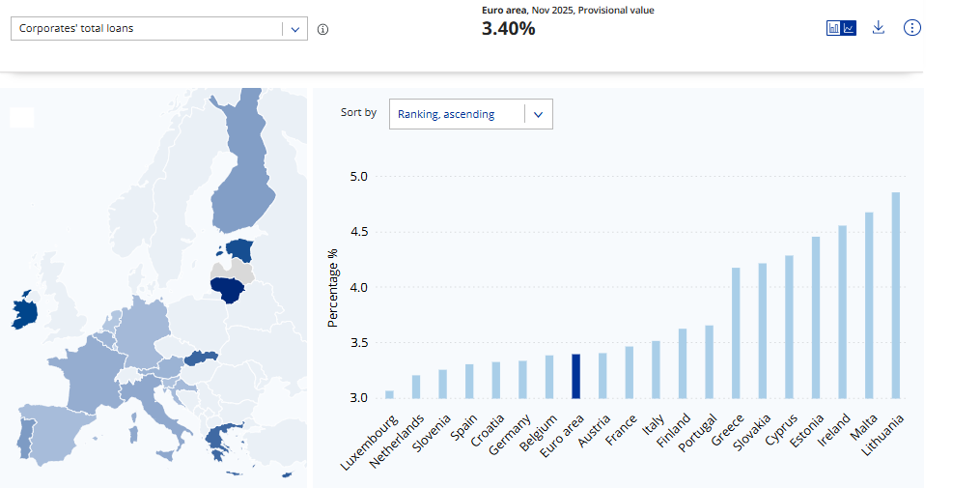This screenshot has height=488, width=980.
Task: Click the white square button on the map
Action: (22, 117)
